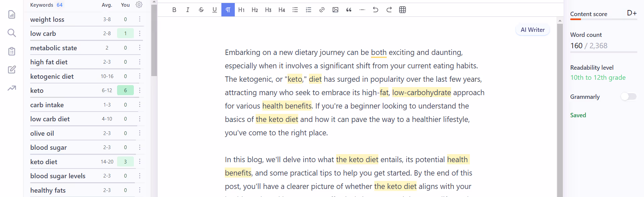Image resolution: width=644 pixels, height=197 pixels.
Task: Apply strikethrough formatting
Action: pos(201,10)
